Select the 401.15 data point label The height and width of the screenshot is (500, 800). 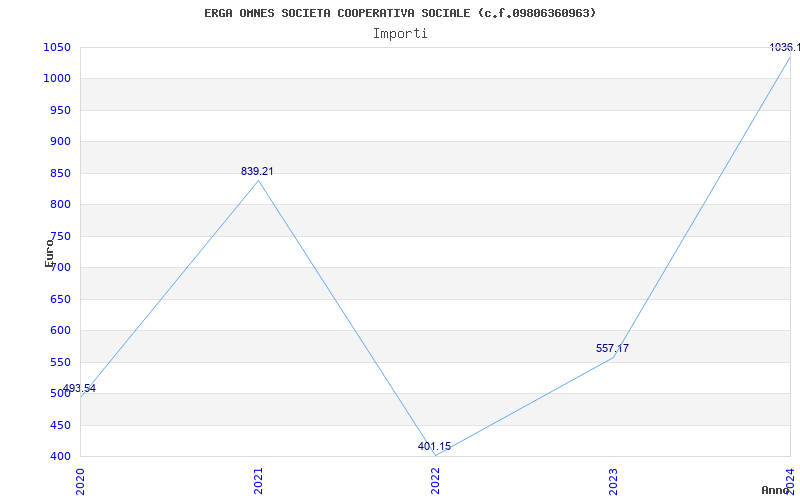[x=434, y=446]
